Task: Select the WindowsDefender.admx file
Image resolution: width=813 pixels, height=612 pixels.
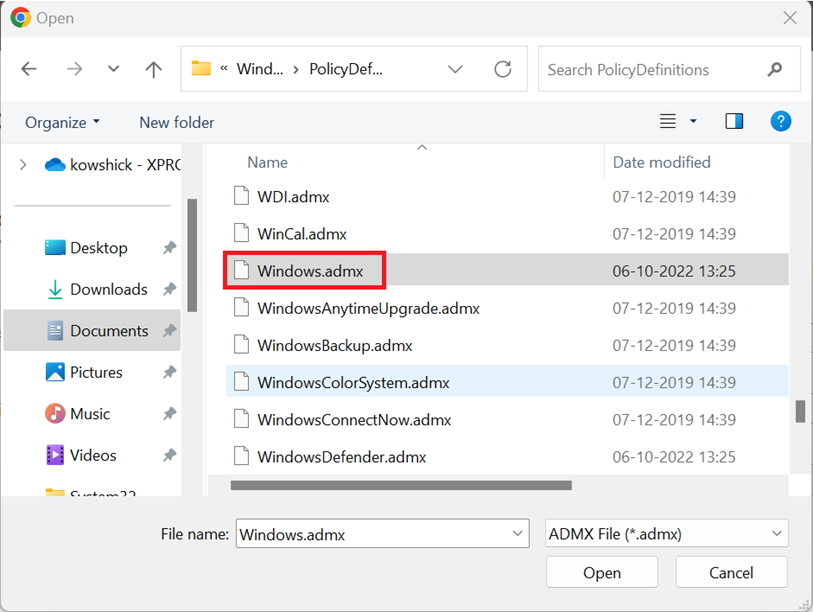Action: pos(341,457)
